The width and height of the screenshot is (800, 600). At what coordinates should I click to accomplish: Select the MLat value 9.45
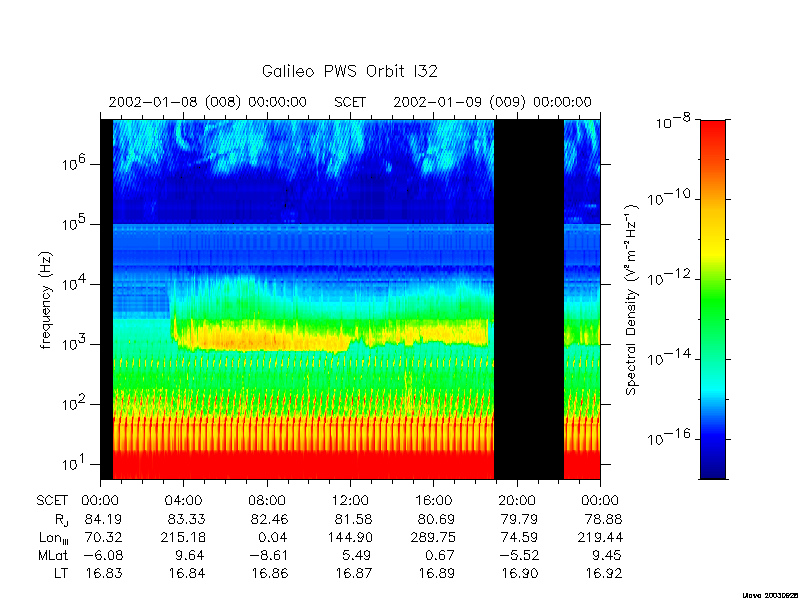click(607, 555)
